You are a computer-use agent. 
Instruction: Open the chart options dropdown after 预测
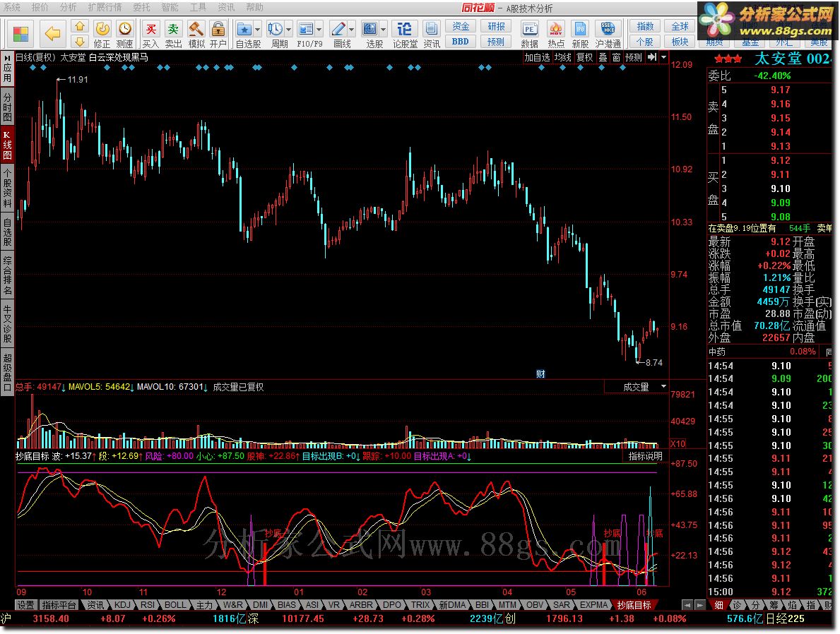tap(664, 57)
